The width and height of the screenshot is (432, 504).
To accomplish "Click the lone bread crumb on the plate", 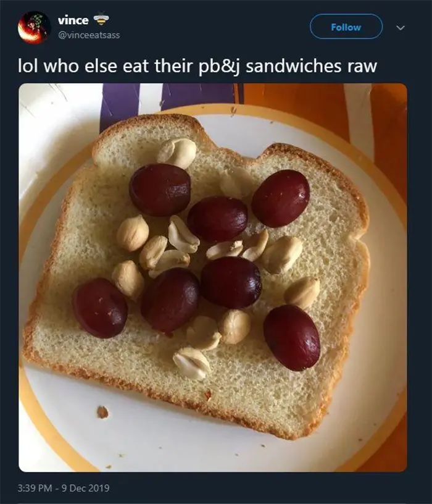I will tap(102, 412).
